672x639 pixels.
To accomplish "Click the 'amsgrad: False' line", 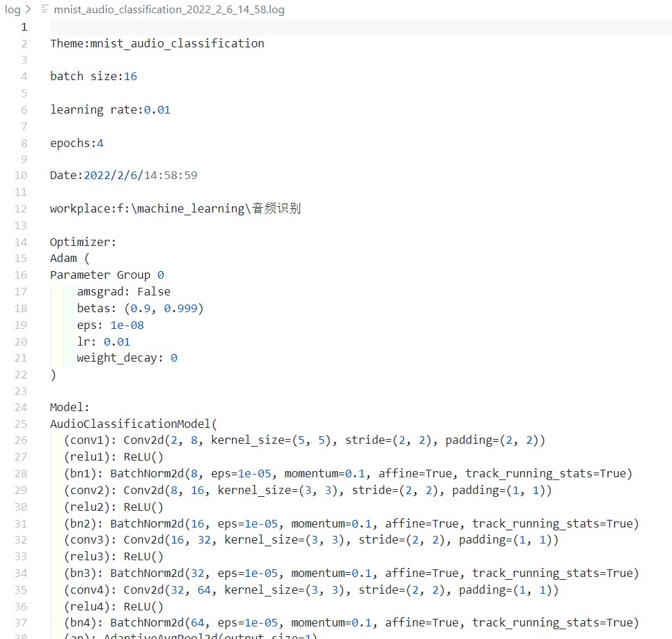I will click(x=123, y=291).
